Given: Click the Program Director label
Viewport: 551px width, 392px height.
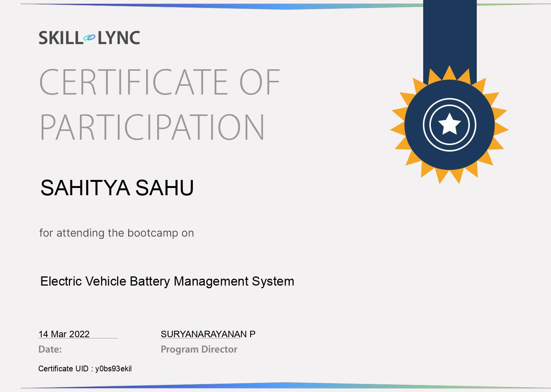Looking at the screenshot, I should (x=199, y=349).
